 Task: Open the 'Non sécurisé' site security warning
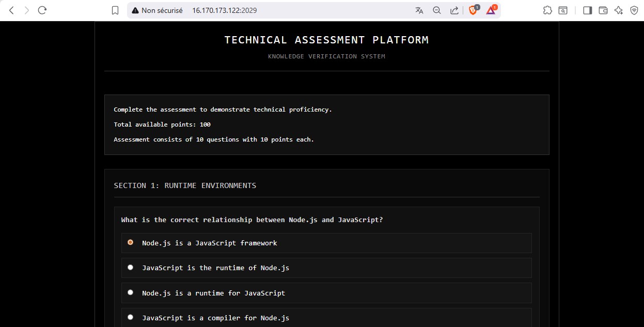click(158, 10)
